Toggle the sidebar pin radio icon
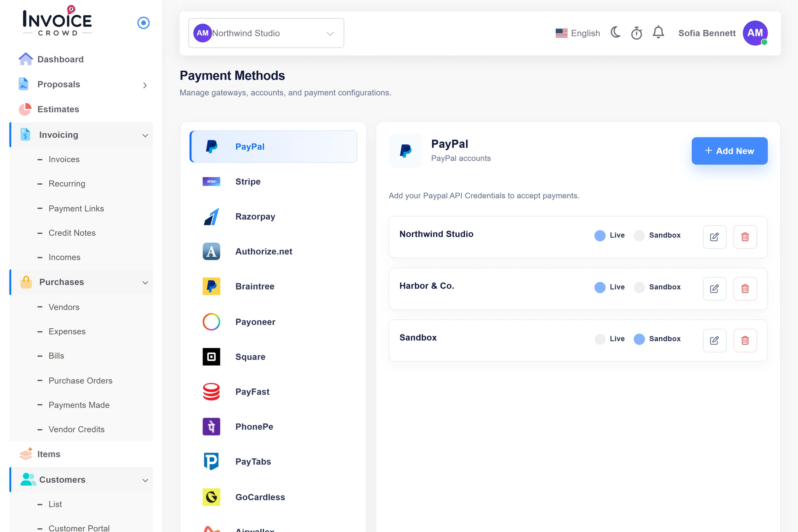The width and height of the screenshot is (798, 532). tap(143, 23)
